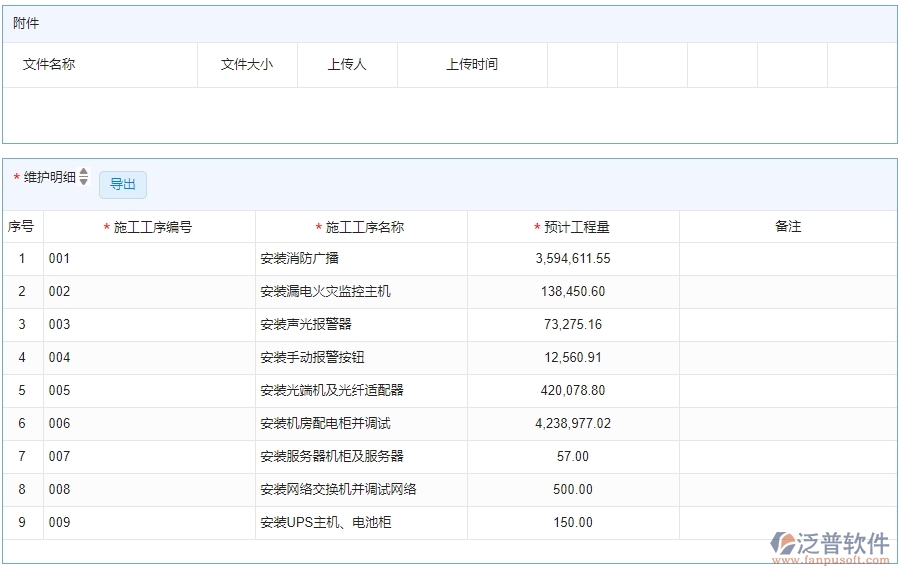Click the 序号 column header
The width and height of the screenshot is (900, 576).
(22, 226)
